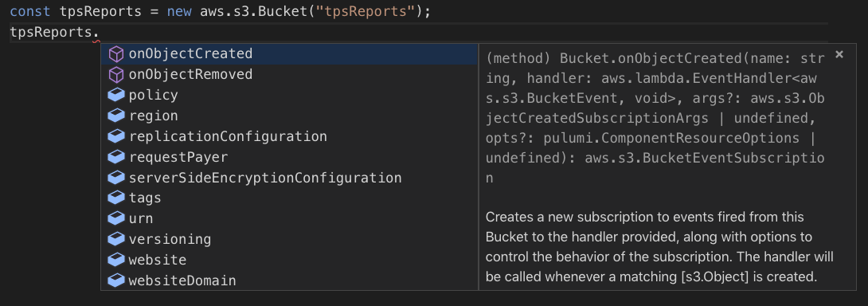
Task: Close the documentation details popup
Action: [x=839, y=53]
